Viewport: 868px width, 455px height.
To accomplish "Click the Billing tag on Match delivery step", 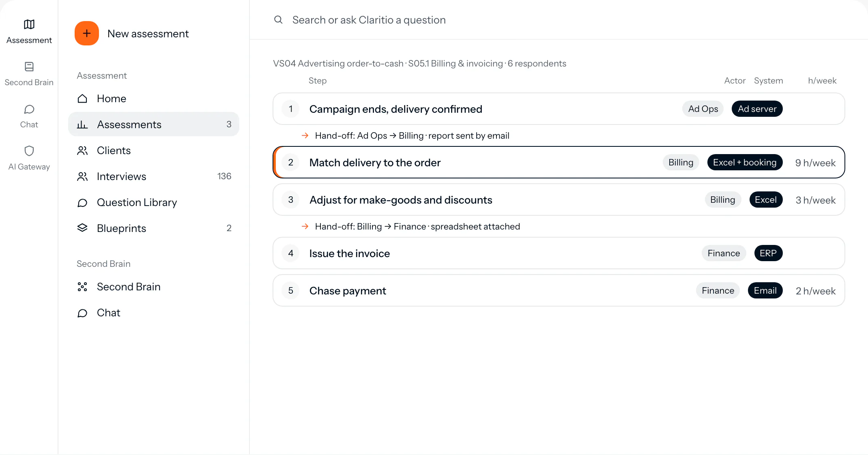I will point(681,162).
